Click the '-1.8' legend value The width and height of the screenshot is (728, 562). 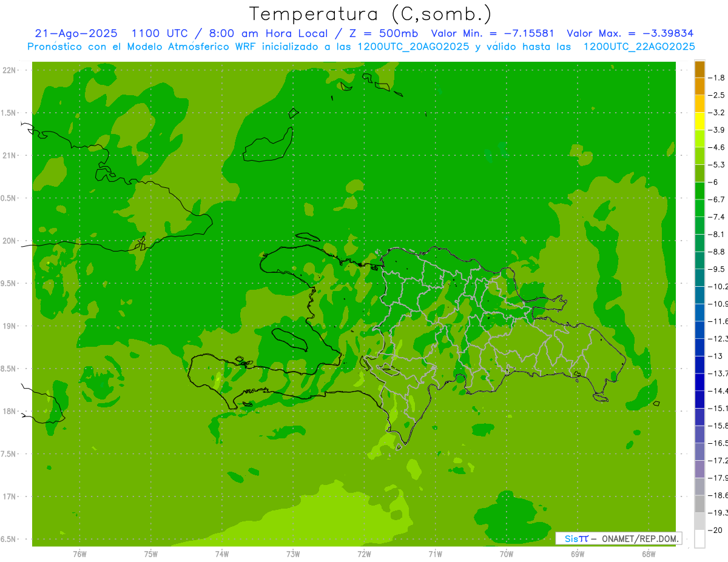(717, 78)
